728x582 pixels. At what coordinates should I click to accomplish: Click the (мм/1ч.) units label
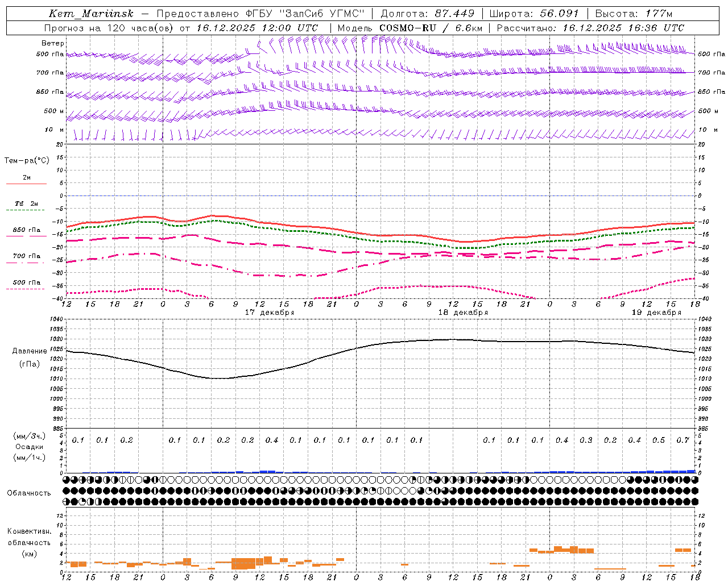click(29, 458)
